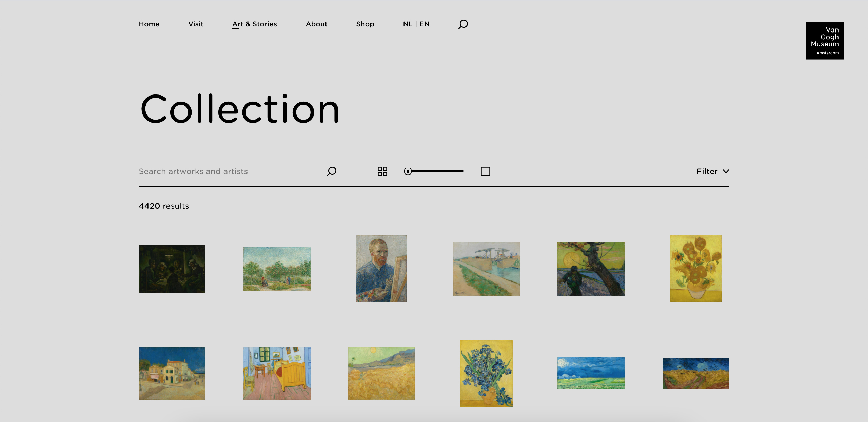Screen dimensions: 868x422
Task: Switch language to EN
Action: [x=425, y=24]
